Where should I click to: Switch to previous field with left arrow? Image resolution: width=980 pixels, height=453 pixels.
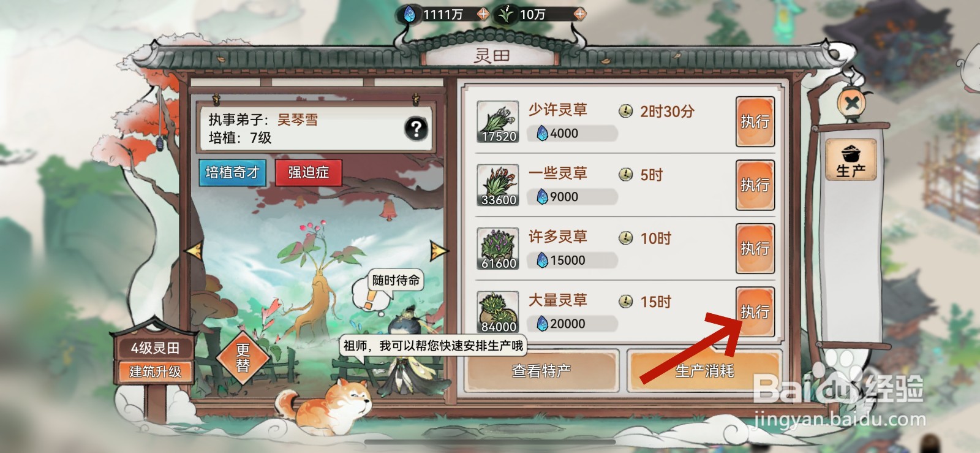point(194,251)
